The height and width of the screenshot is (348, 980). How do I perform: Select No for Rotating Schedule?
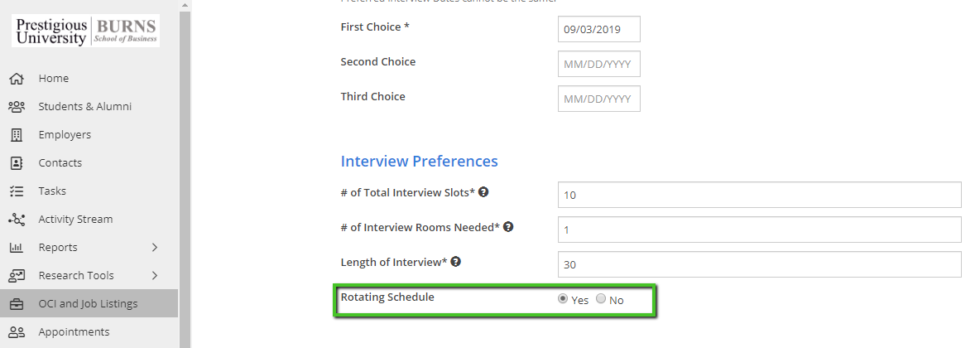601,299
